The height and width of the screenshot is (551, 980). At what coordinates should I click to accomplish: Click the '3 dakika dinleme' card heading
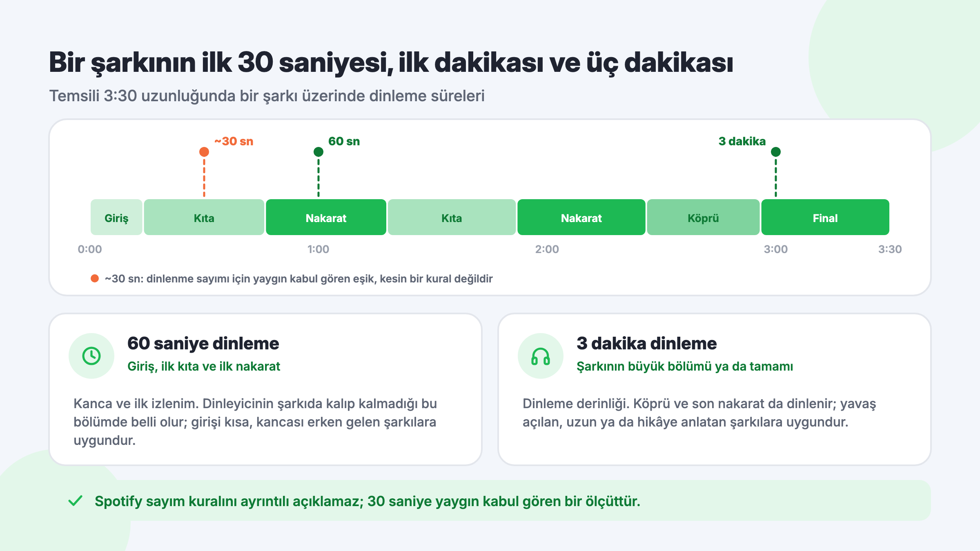tap(646, 343)
